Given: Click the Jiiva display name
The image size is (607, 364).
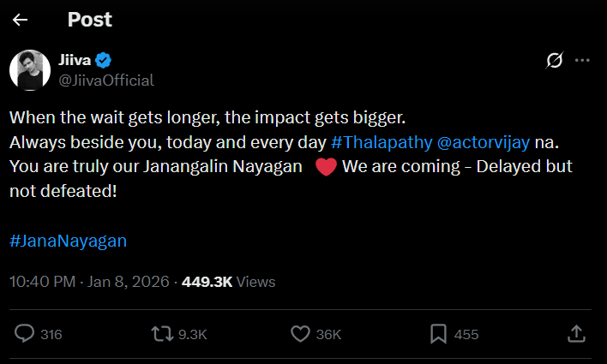Looking at the screenshot, I should click(x=75, y=60).
